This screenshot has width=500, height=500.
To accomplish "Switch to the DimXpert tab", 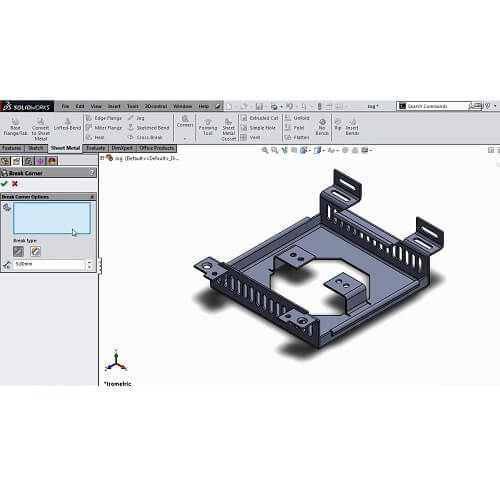I will (122, 148).
